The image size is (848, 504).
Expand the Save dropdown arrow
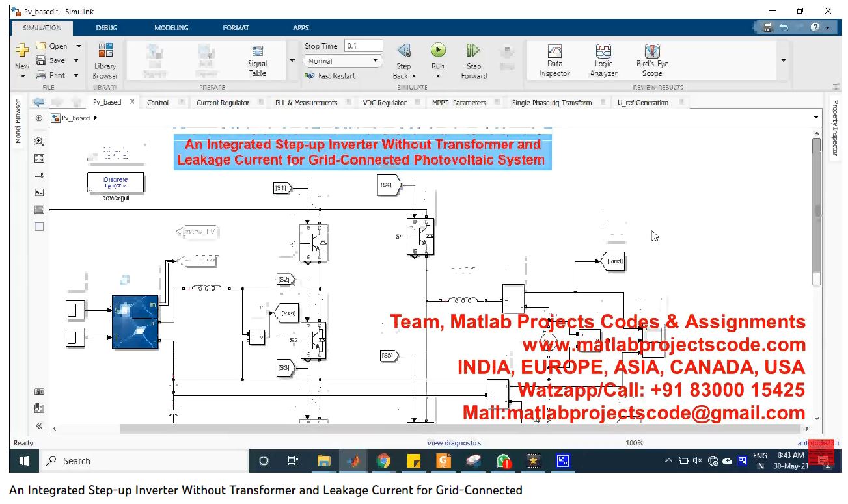(76, 60)
